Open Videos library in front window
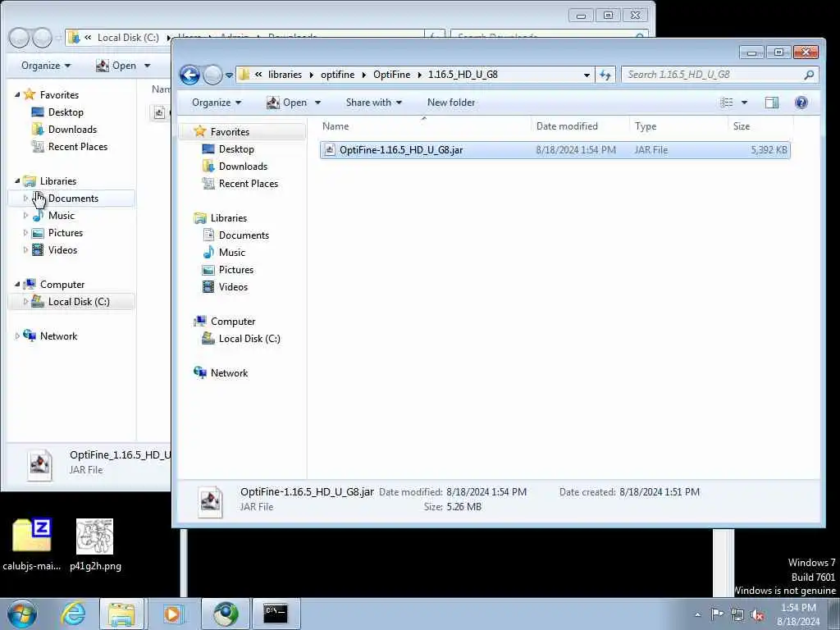 pyautogui.click(x=233, y=286)
